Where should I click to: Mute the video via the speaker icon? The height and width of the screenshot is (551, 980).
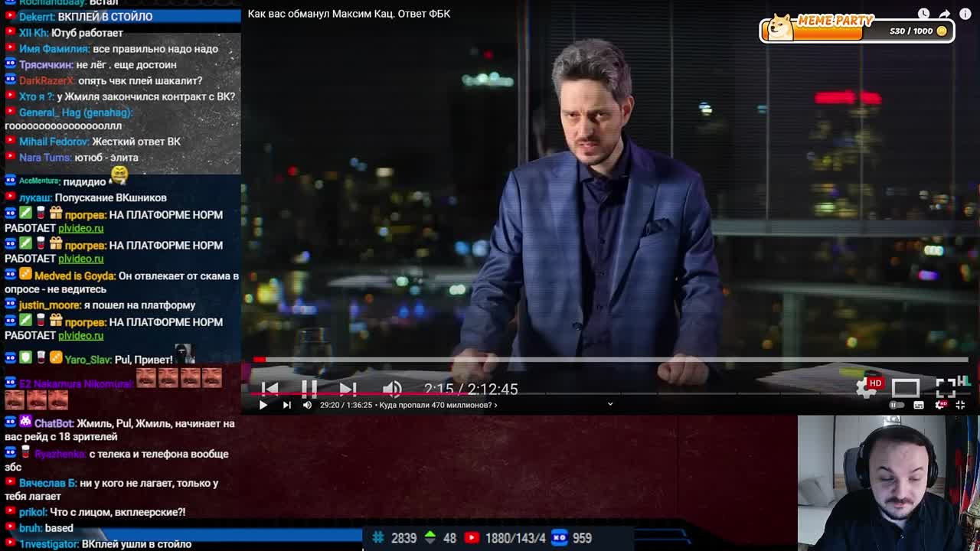tap(393, 388)
